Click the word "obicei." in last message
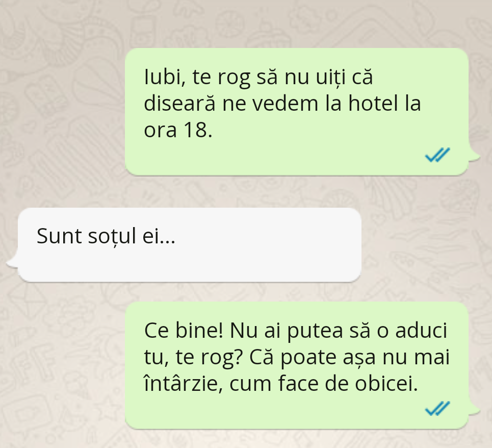Image resolution: width=492 pixels, height=448 pixels. point(386,383)
